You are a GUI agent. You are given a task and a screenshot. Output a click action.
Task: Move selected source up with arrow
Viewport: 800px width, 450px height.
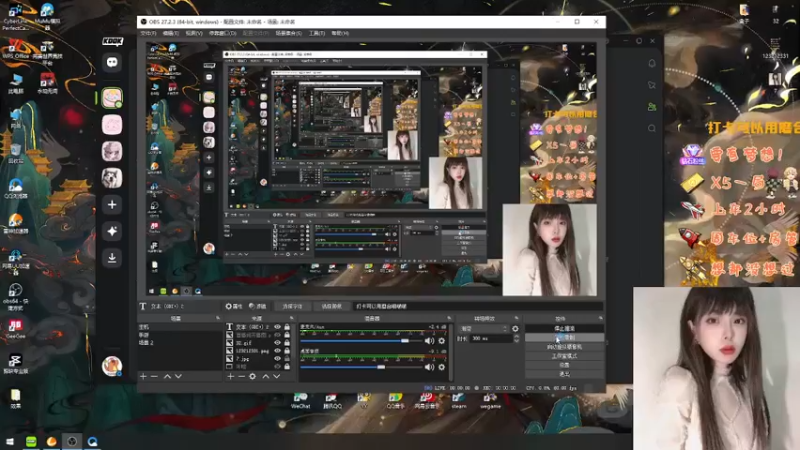[x=266, y=377]
